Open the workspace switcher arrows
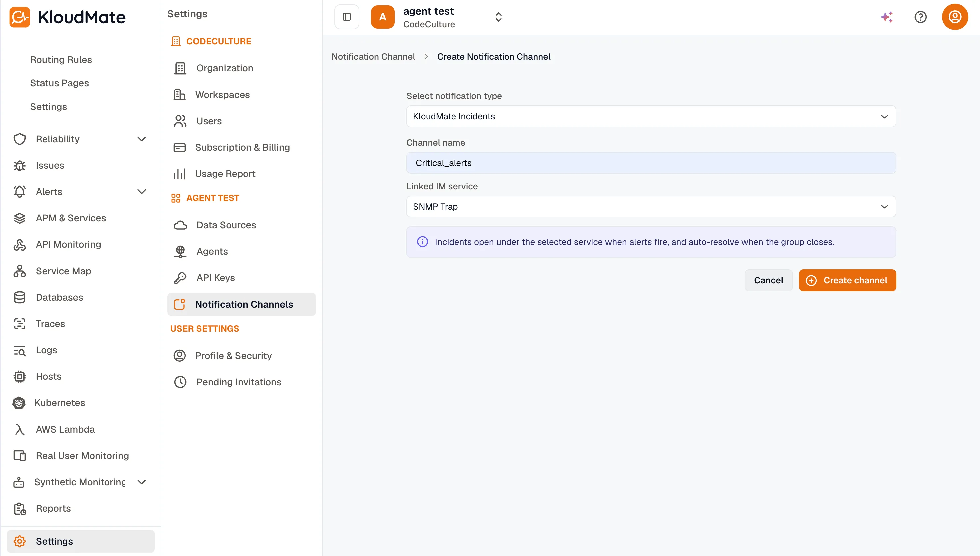980x556 pixels. click(498, 17)
